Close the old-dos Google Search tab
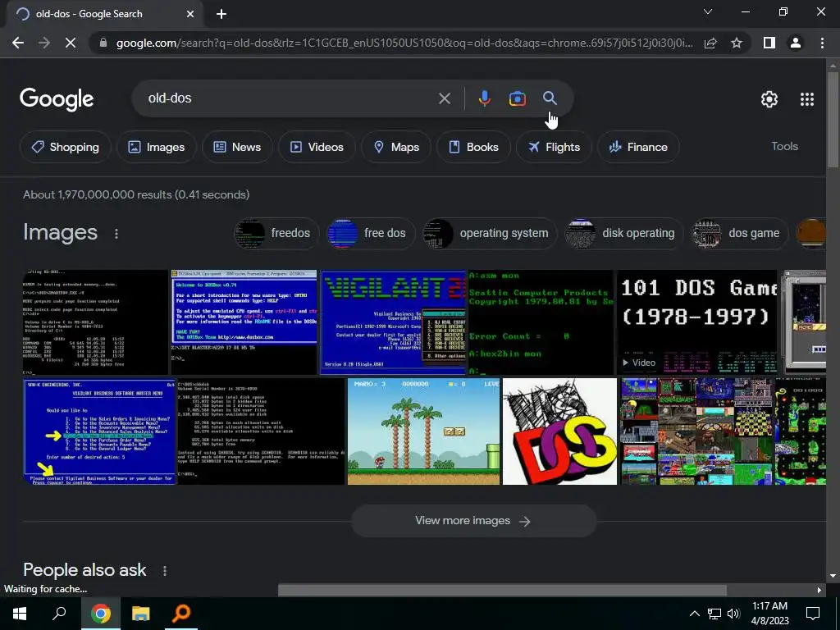 pos(190,14)
